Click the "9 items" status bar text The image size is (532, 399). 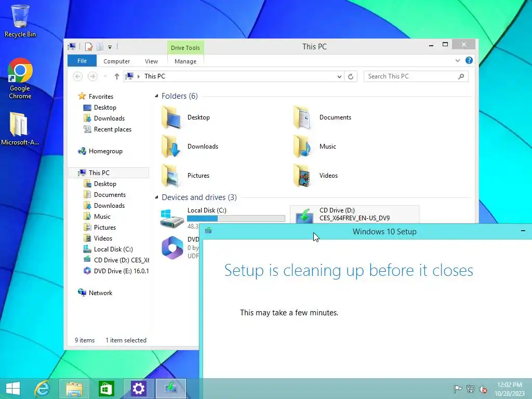pyautogui.click(x=85, y=340)
